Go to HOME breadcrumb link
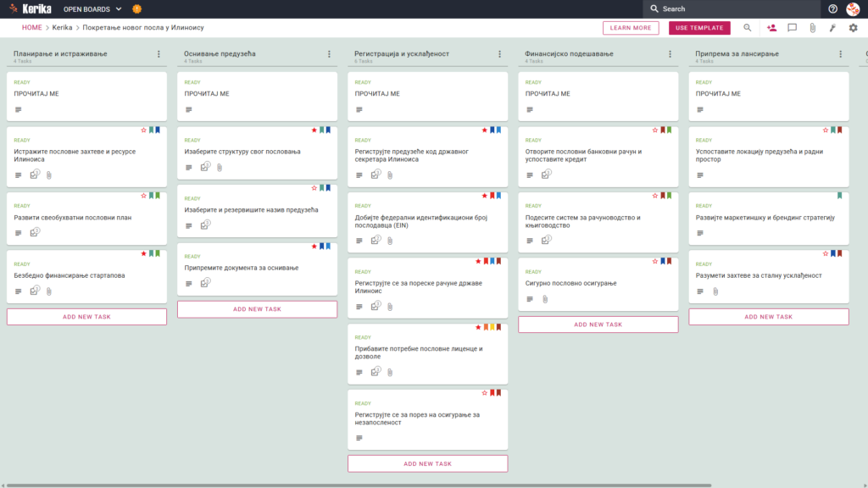 click(x=31, y=28)
